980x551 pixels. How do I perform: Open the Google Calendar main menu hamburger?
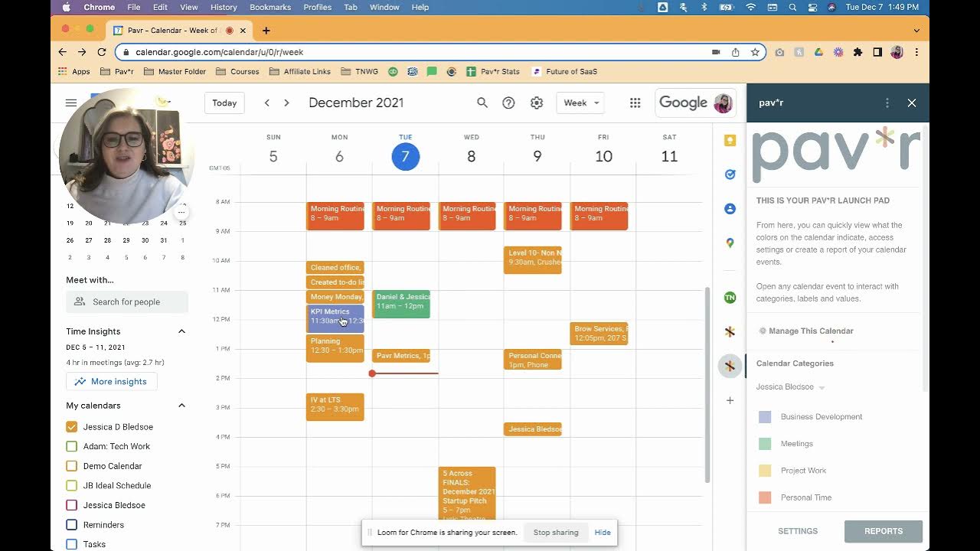pos(71,103)
